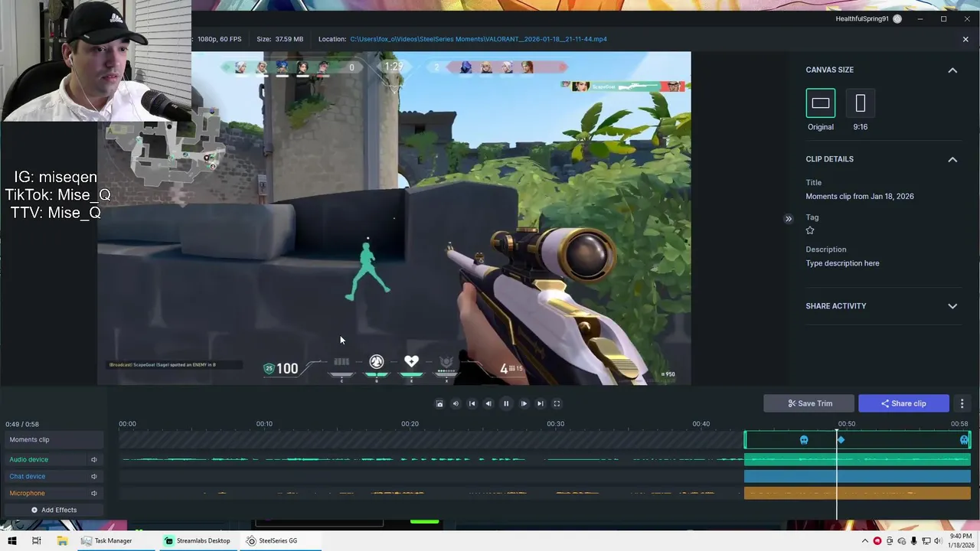Click the Save Trim button
This screenshot has width=980, height=551.
(808, 403)
